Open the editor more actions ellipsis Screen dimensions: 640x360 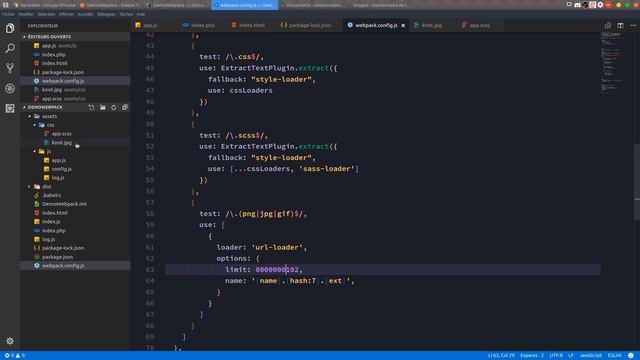click(633, 25)
